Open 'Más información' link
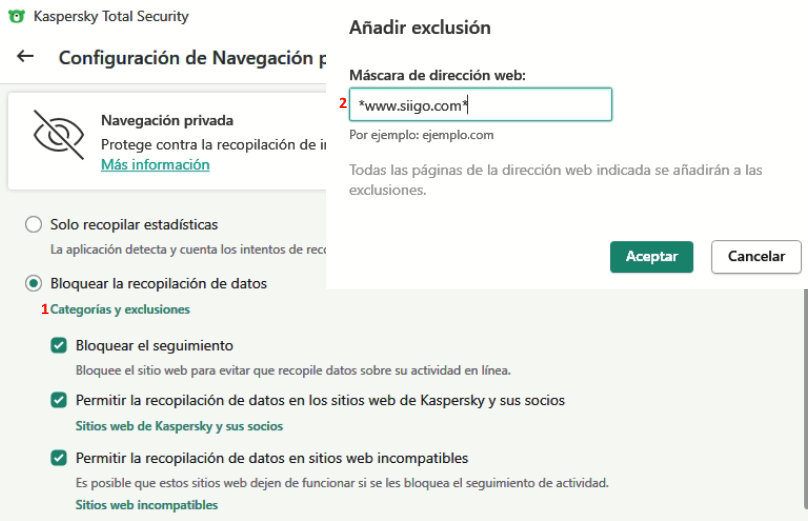Viewport: 808px width, 521px height. click(155, 165)
